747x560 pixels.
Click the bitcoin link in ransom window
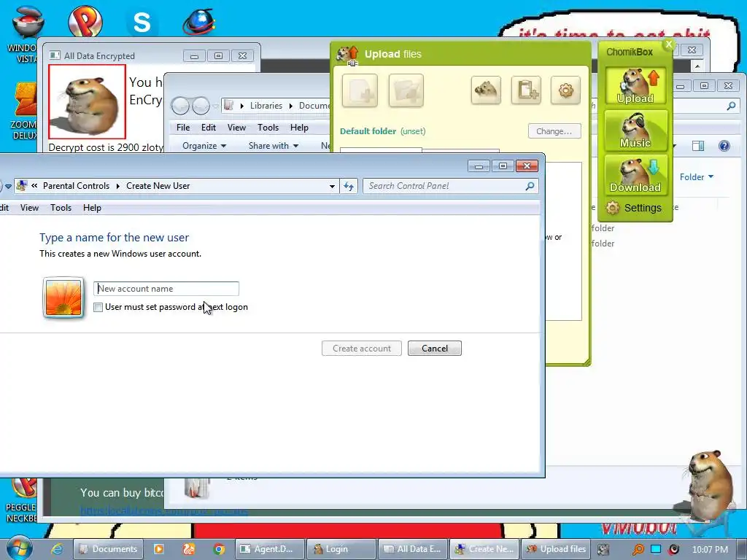164,511
